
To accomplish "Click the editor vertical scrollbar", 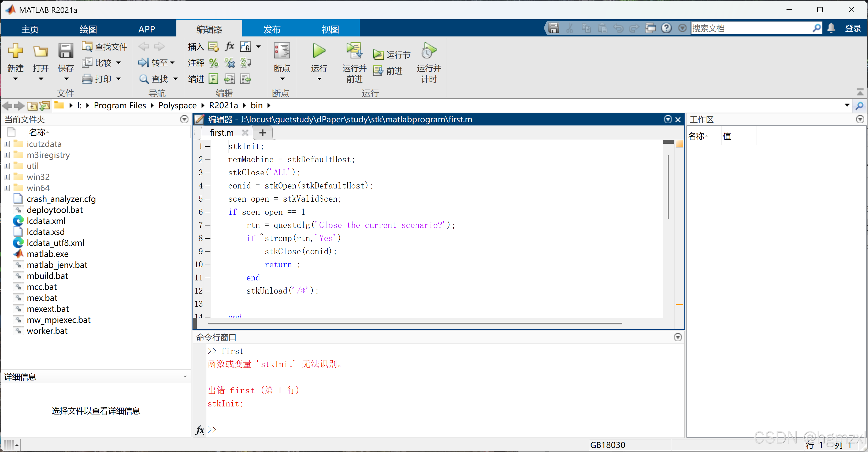I will coord(668,187).
